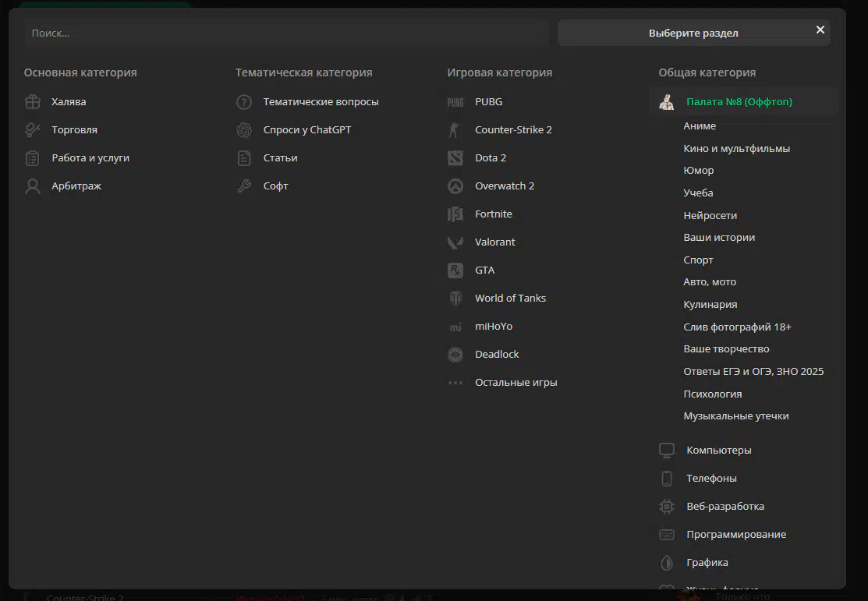Click the PUBG logo icon
Screen dimensions: 868x601
pos(455,102)
